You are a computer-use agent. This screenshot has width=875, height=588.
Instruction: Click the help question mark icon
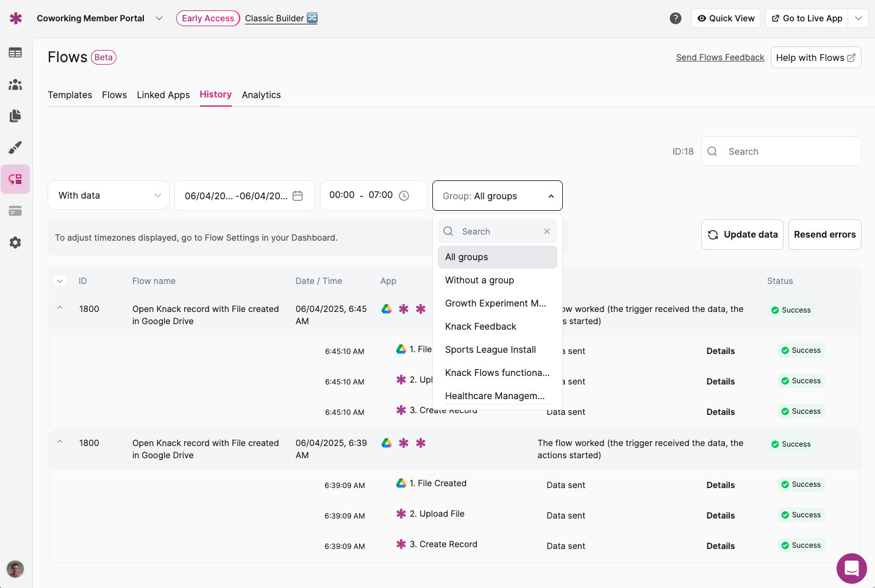pyautogui.click(x=675, y=18)
